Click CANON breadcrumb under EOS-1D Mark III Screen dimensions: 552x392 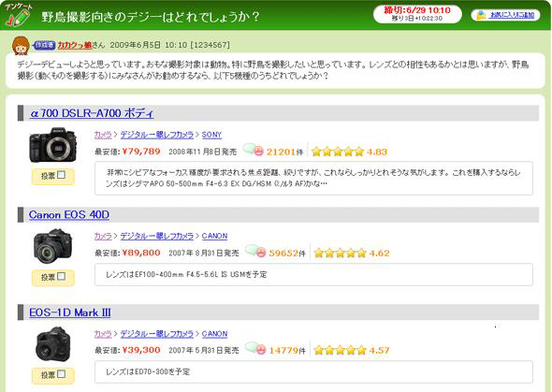coord(214,334)
